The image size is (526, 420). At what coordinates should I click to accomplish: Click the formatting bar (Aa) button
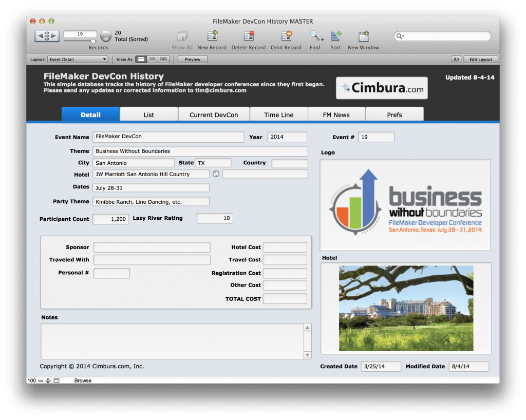tap(456, 60)
